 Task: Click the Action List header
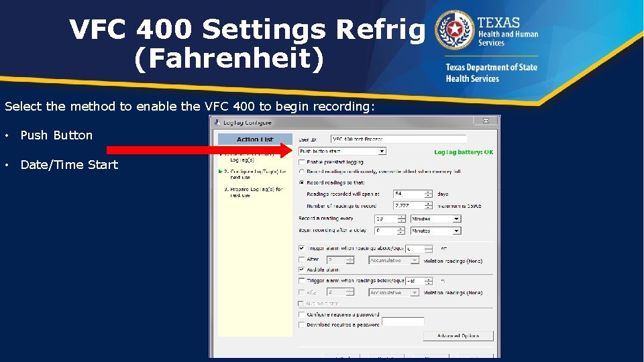click(x=255, y=139)
